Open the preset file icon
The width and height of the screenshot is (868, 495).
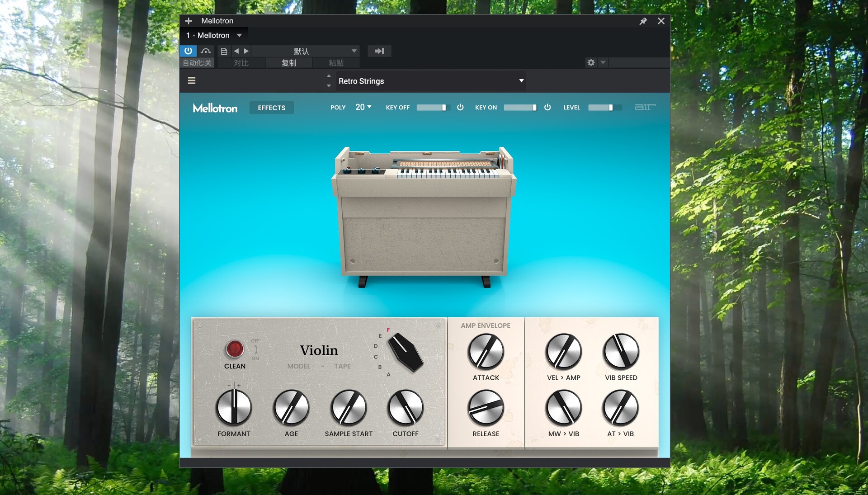pos(223,51)
